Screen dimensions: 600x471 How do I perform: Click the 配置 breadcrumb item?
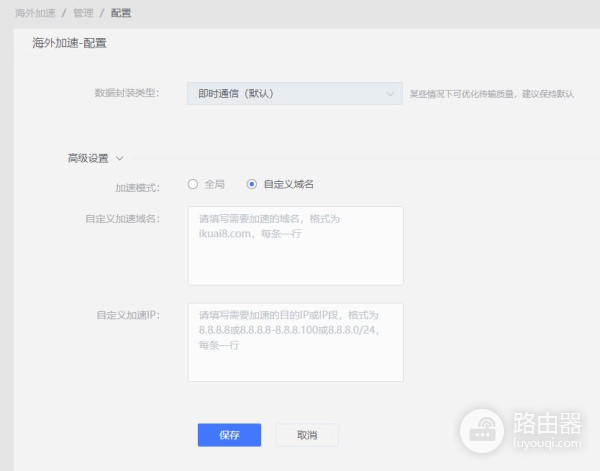coord(121,13)
